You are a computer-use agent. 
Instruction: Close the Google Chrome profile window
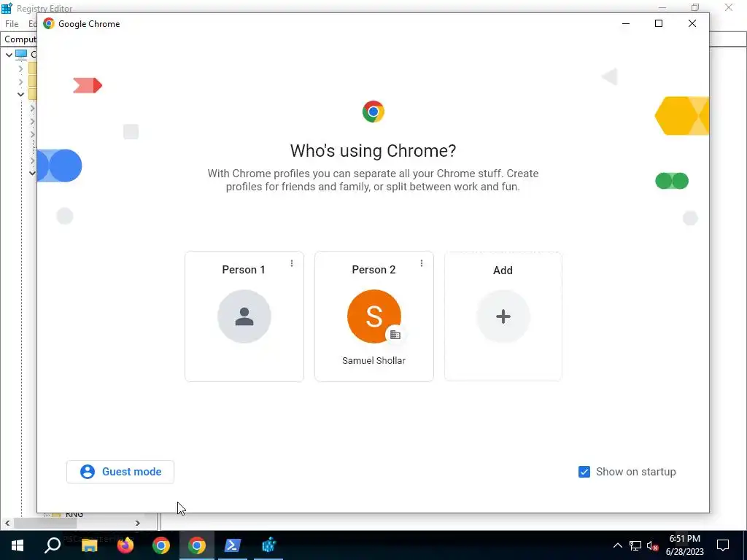point(692,23)
